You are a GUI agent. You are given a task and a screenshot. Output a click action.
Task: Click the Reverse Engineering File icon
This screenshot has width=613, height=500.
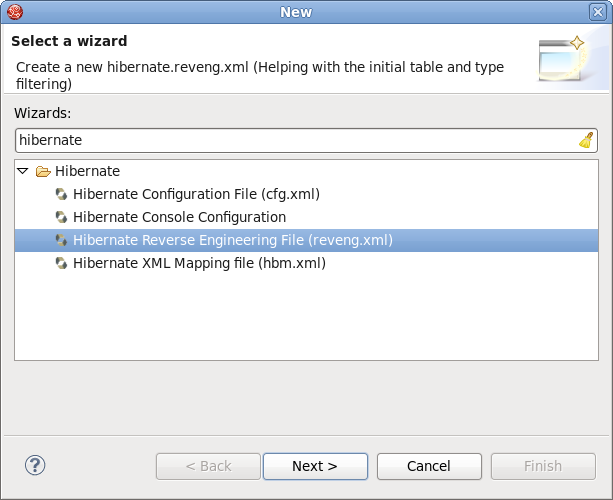coord(62,240)
